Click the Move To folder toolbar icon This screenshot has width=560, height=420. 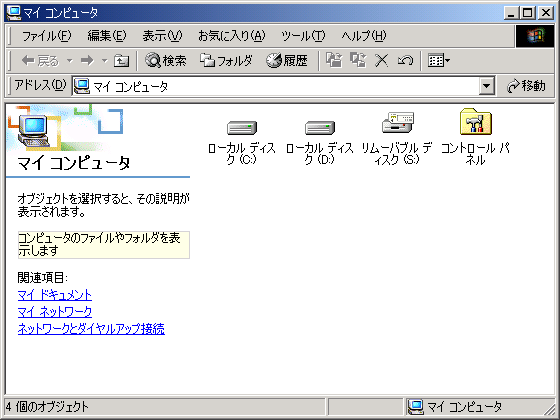pyautogui.click(x=334, y=60)
